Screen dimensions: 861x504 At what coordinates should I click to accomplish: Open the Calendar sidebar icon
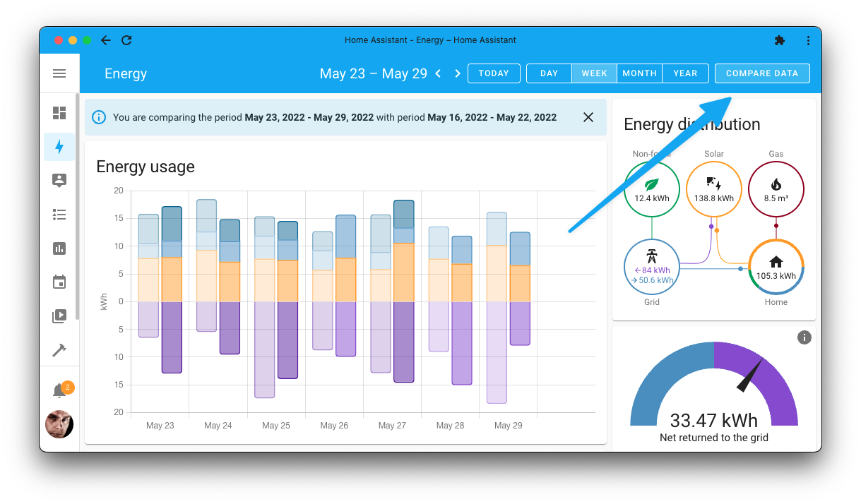click(59, 282)
